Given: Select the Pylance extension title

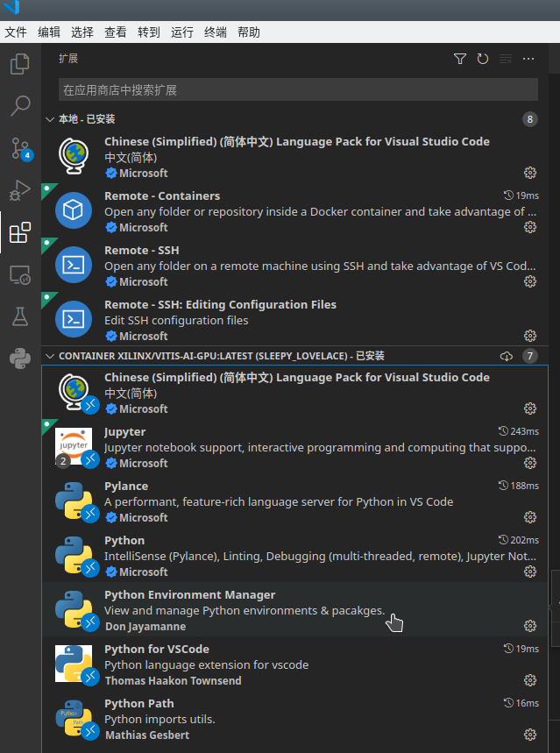Looking at the screenshot, I should pyautogui.click(x=126, y=486).
